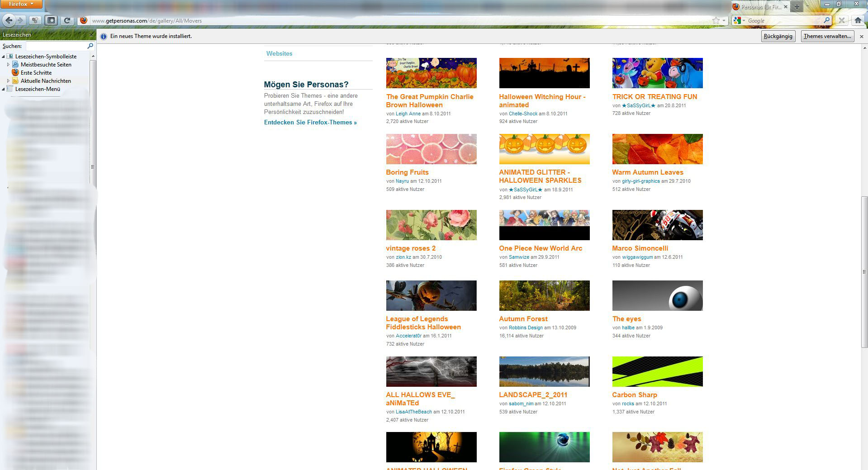Open the Google search engine dropdown
Screen dimensions: 868x470
tap(739, 20)
